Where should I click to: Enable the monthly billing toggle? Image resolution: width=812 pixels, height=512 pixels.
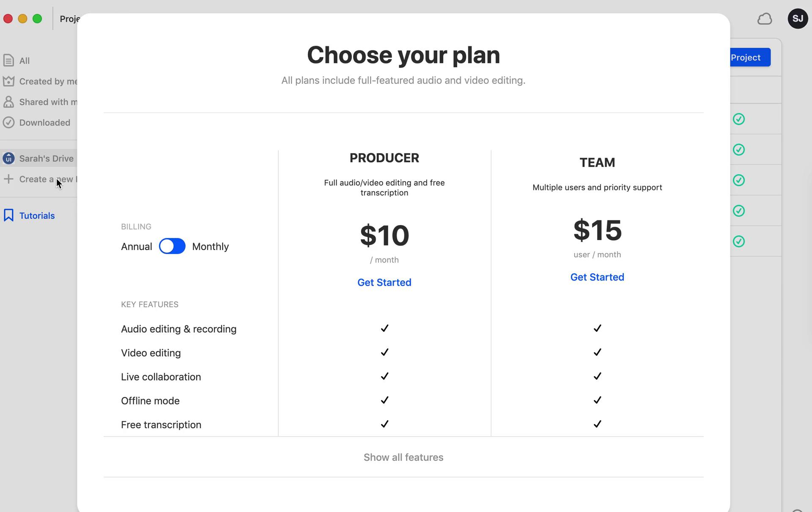171,246
